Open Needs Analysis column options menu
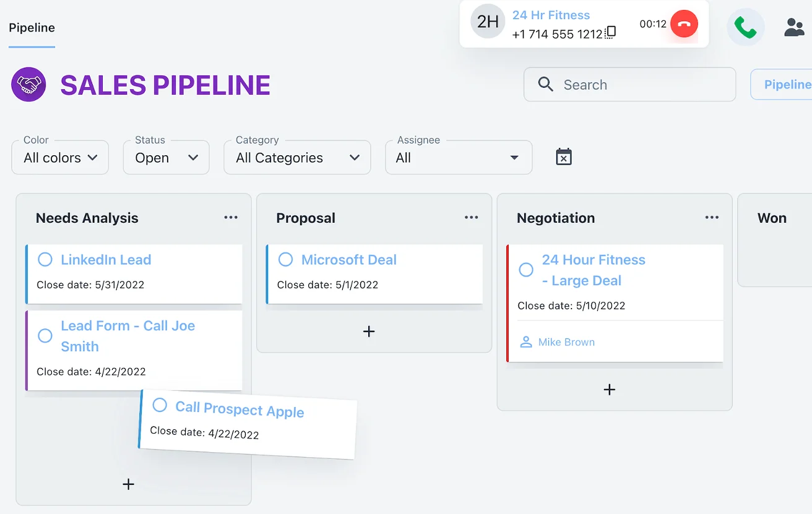The image size is (812, 514). 231,218
